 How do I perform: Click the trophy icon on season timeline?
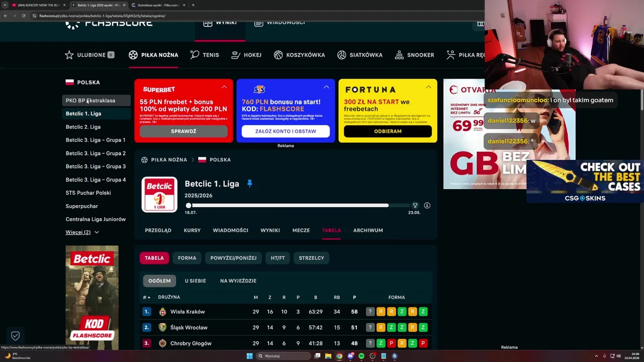click(415, 205)
